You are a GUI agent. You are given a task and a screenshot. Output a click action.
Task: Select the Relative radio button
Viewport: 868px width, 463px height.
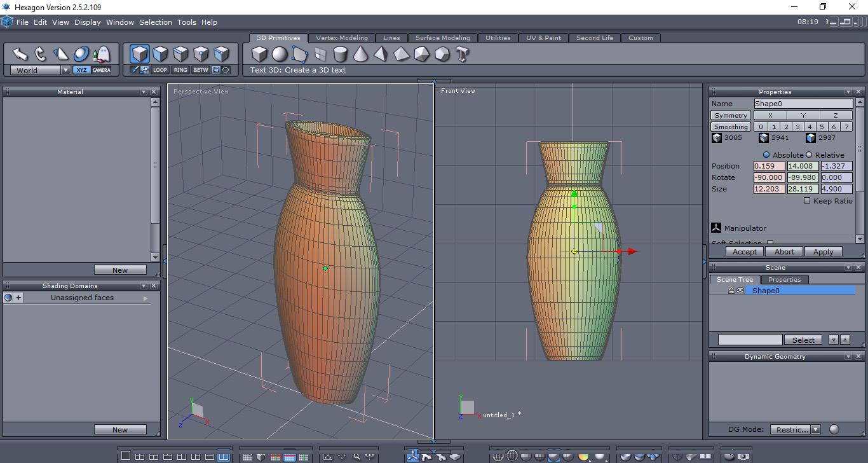coord(809,155)
